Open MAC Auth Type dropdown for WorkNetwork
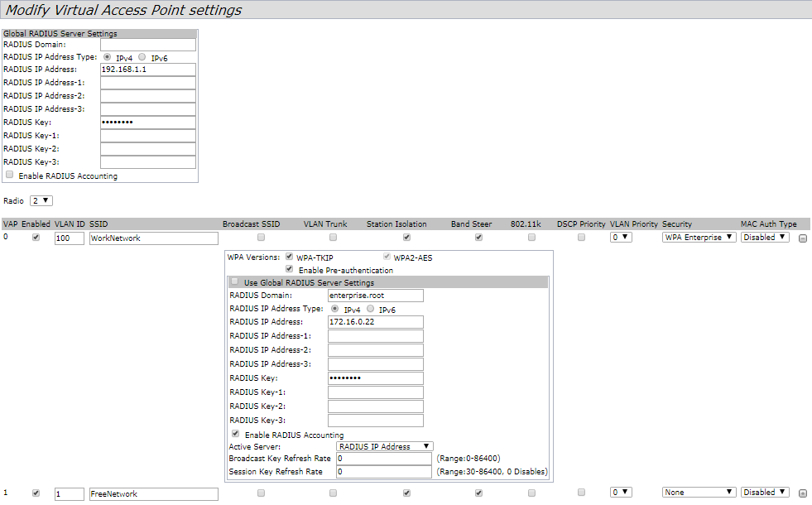812x505 pixels. coord(765,238)
